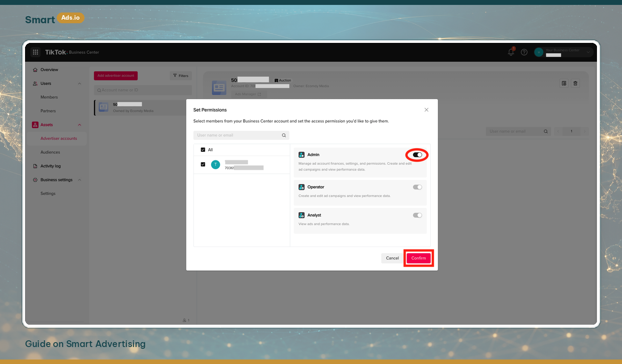
Task: Click the Business settings gear icon
Action: pos(35,180)
